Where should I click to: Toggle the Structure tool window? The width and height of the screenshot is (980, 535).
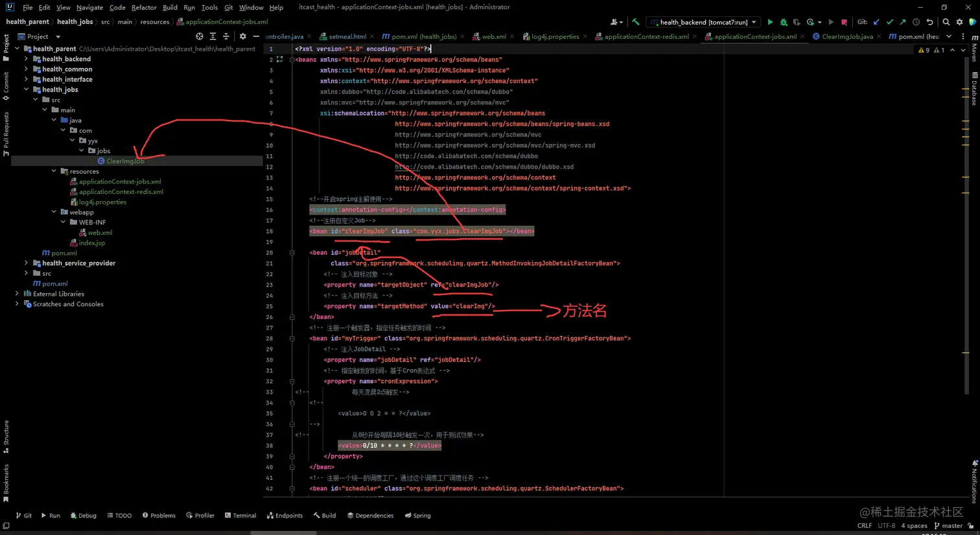[6, 436]
